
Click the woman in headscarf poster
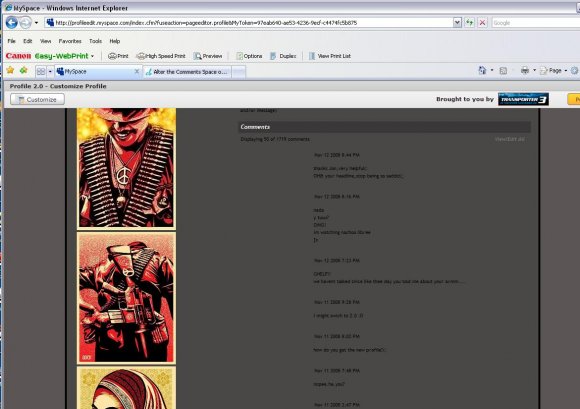tap(126, 388)
